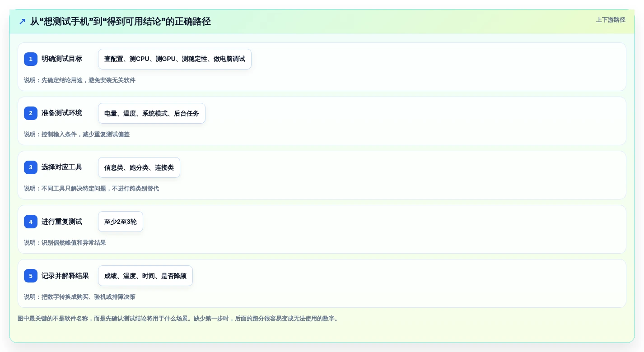Select step badge number 1
The height and width of the screenshot is (352, 644).
(x=31, y=59)
